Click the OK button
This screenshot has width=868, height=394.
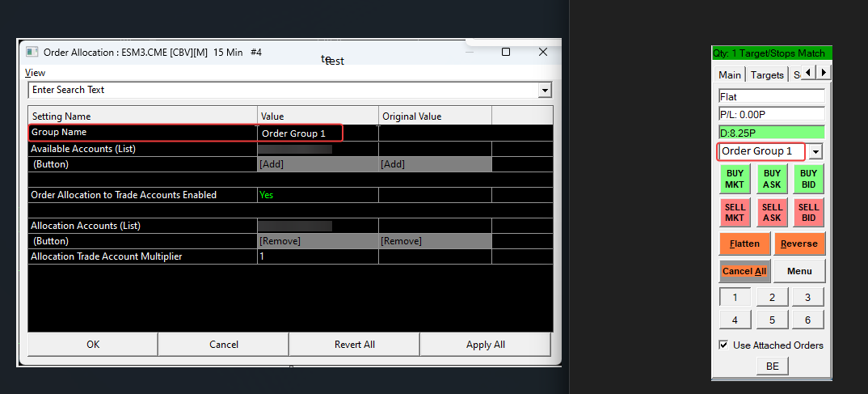pos(93,344)
